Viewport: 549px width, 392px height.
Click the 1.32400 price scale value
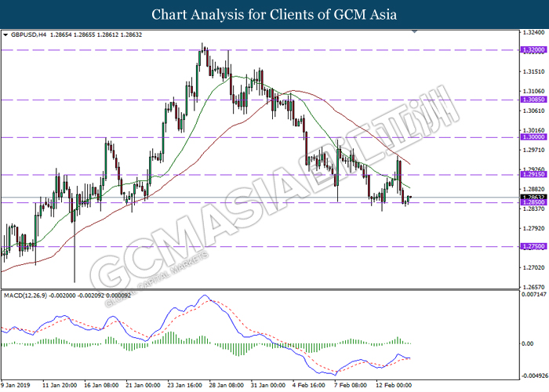coord(534,33)
